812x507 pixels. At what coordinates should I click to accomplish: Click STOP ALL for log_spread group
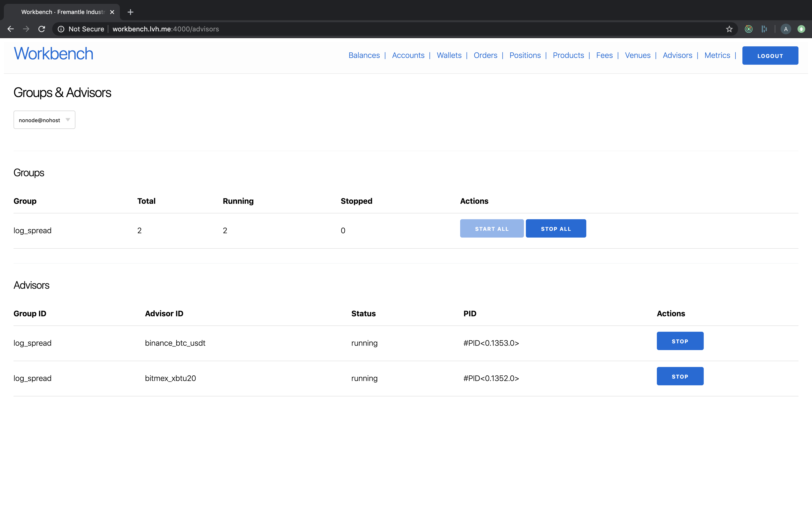pos(556,229)
